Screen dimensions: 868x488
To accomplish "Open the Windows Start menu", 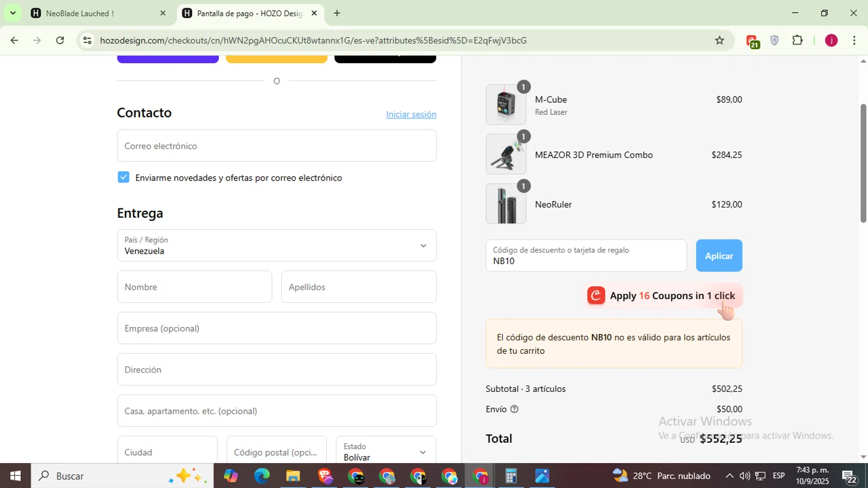I will point(15,476).
